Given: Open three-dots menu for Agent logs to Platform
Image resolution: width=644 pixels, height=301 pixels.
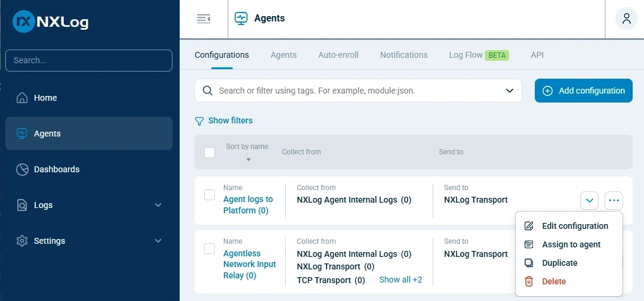Looking at the screenshot, I should click(614, 200).
